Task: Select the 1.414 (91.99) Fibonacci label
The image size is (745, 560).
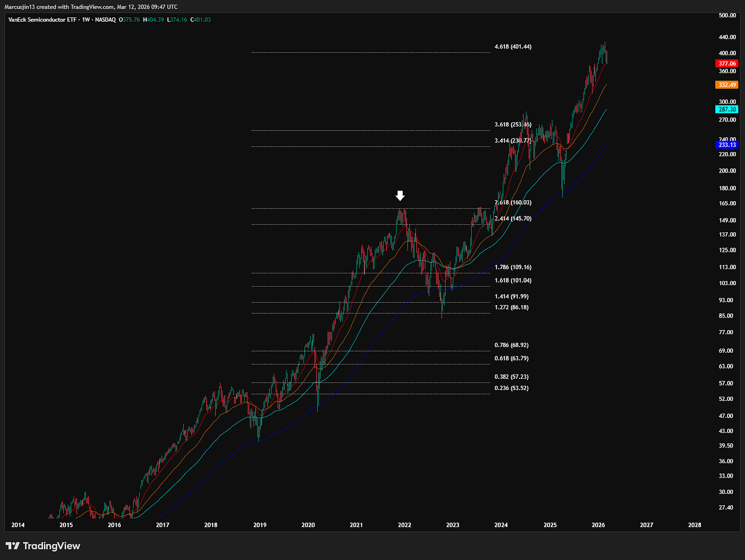Action: [512, 296]
